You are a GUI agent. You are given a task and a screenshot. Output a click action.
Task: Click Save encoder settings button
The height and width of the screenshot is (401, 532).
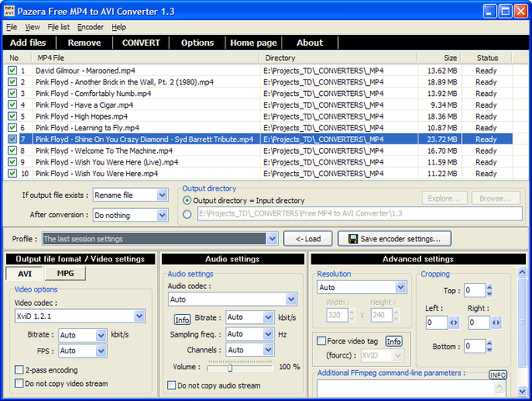(x=394, y=238)
